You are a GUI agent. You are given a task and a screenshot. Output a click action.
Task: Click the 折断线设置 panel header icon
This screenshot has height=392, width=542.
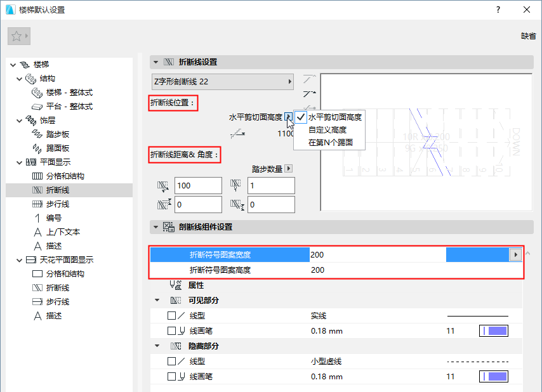click(x=169, y=62)
